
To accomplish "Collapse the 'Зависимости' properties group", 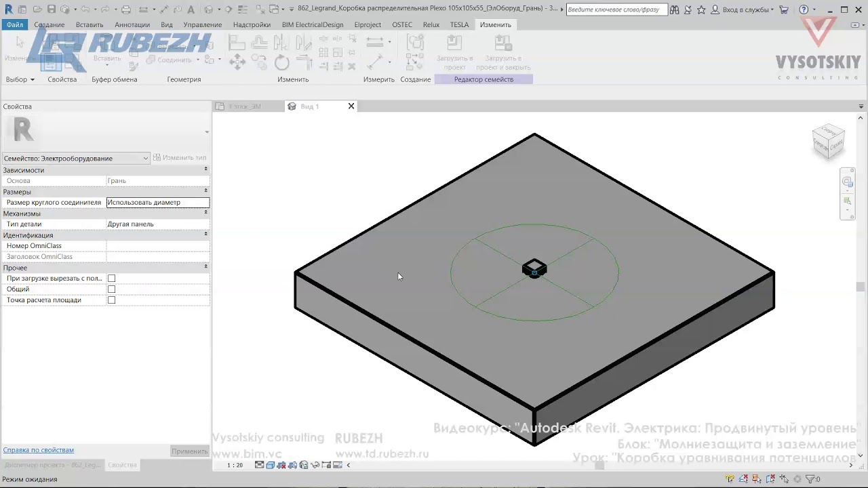I will [206, 169].
